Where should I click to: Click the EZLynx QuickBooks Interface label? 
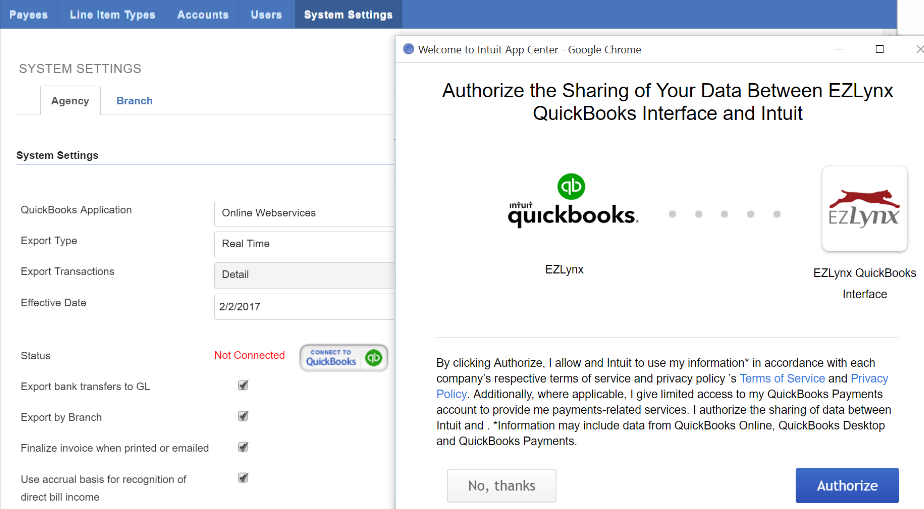(x=864, y=283)
